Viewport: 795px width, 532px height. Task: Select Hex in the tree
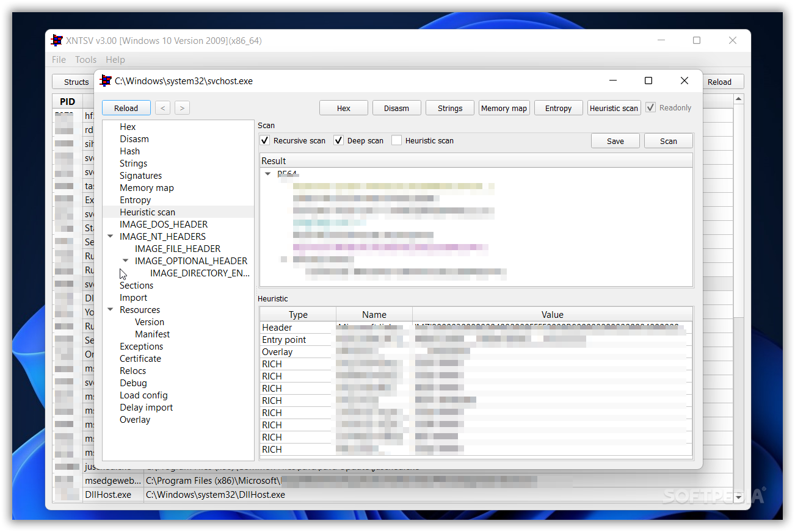coord(128,126)
